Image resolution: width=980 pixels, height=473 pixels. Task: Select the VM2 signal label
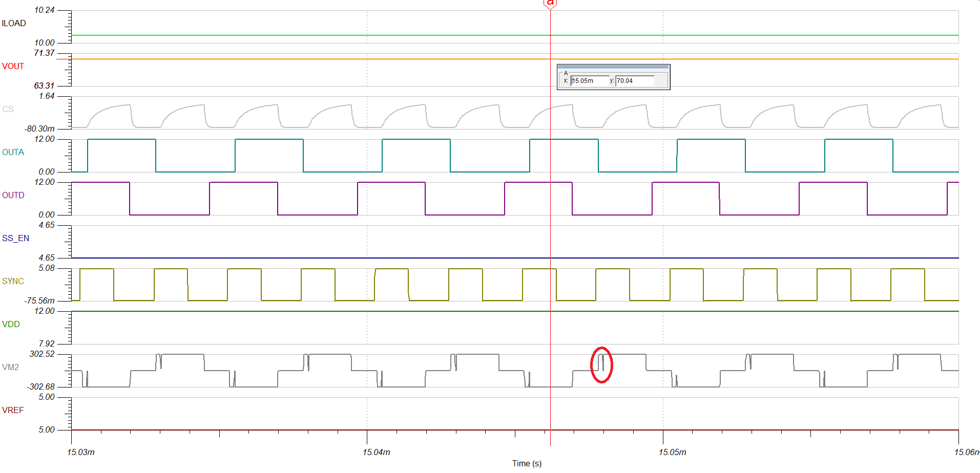pyautogui.click(x=10, y=368)
